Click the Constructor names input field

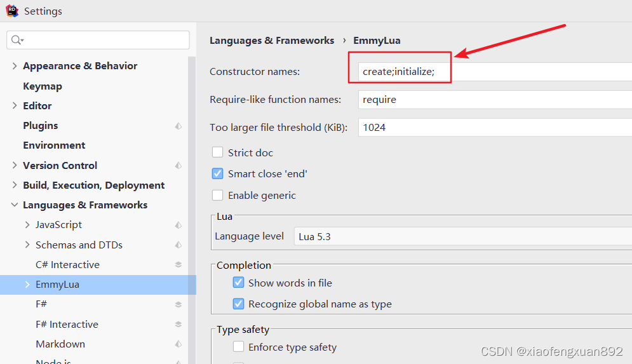(495, 72)
